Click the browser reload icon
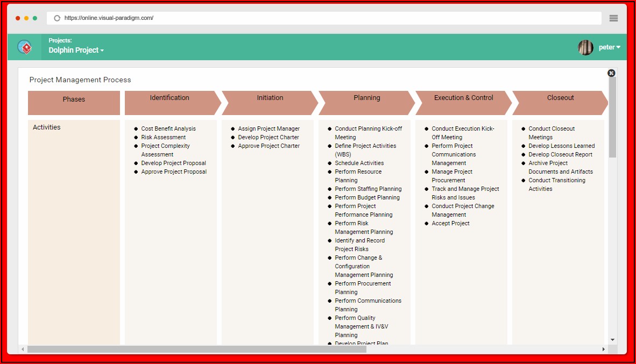Image resolution: width=636 pixels, height=364 pixels. [x=57, y=18]
